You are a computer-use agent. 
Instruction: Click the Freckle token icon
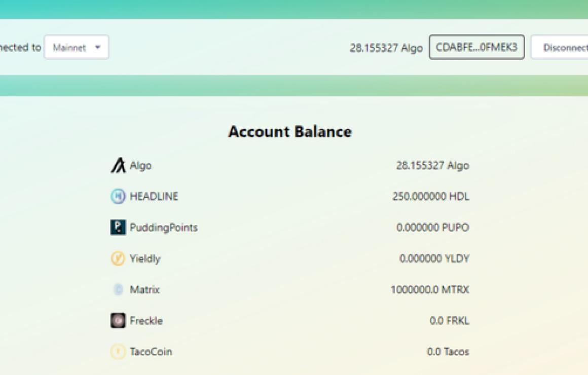pos(118,321)
